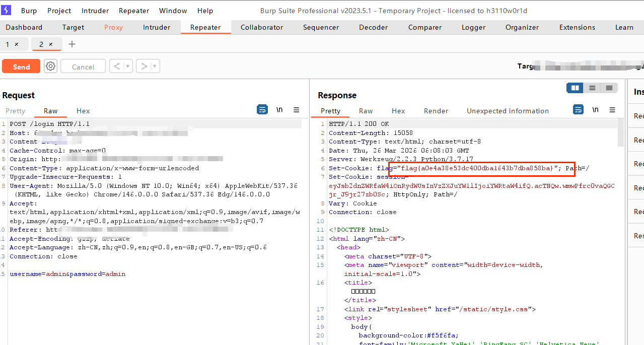Open the Intruder menu

point(95,11)
